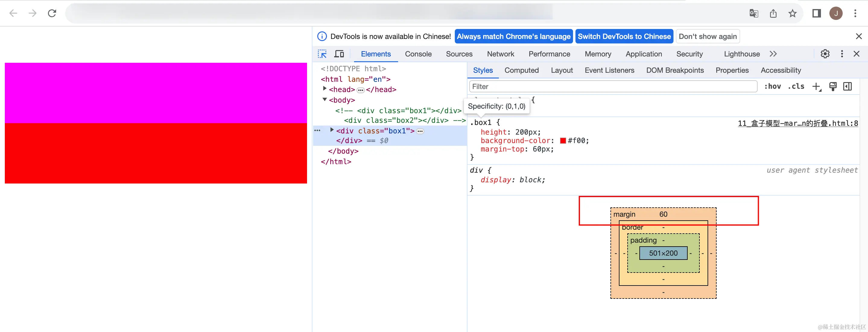Viewport: 868px width, 332px height.
Task: Open the Chrome three-dot menu
Action: point(855,13)
